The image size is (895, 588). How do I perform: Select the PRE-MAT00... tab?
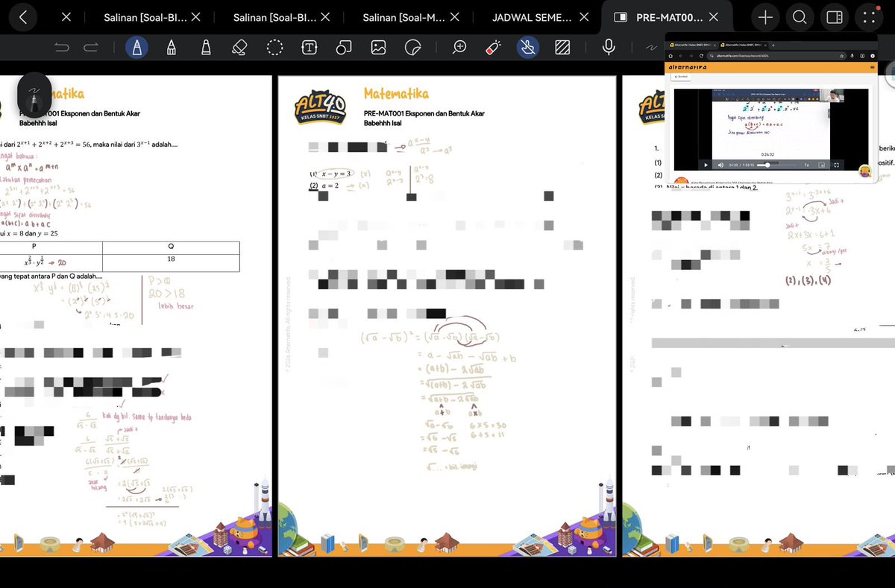[669, 16]
